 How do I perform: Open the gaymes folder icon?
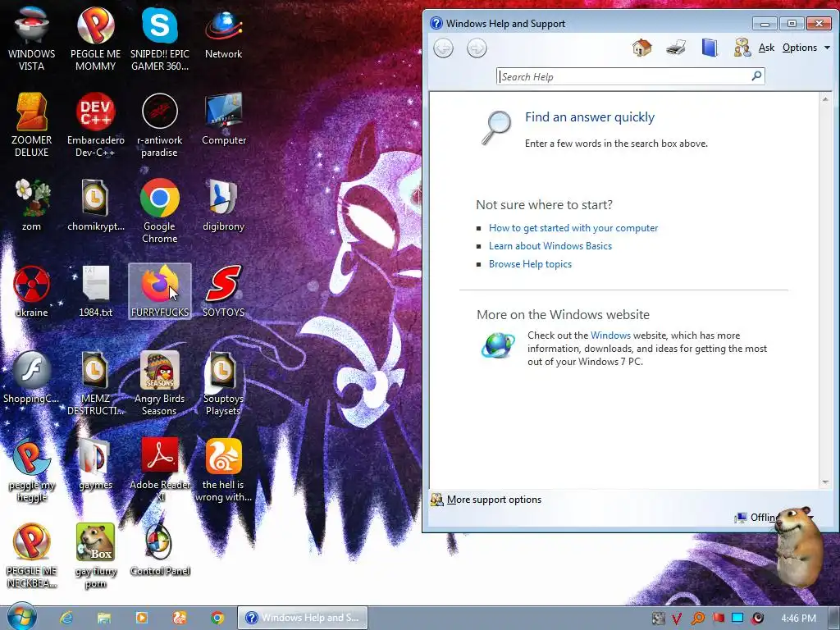pyautogui.click(x=95, y=463)
